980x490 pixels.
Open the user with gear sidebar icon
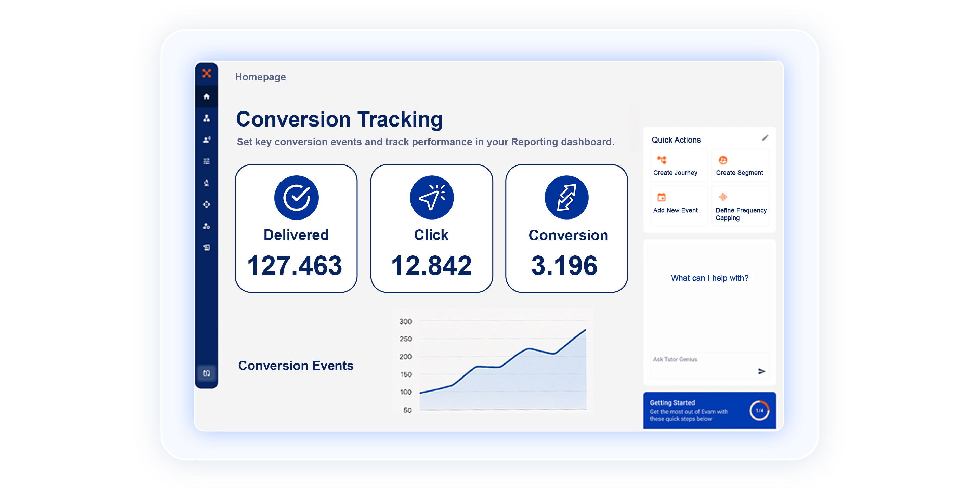pyautogui.click(x=207, y=226)
